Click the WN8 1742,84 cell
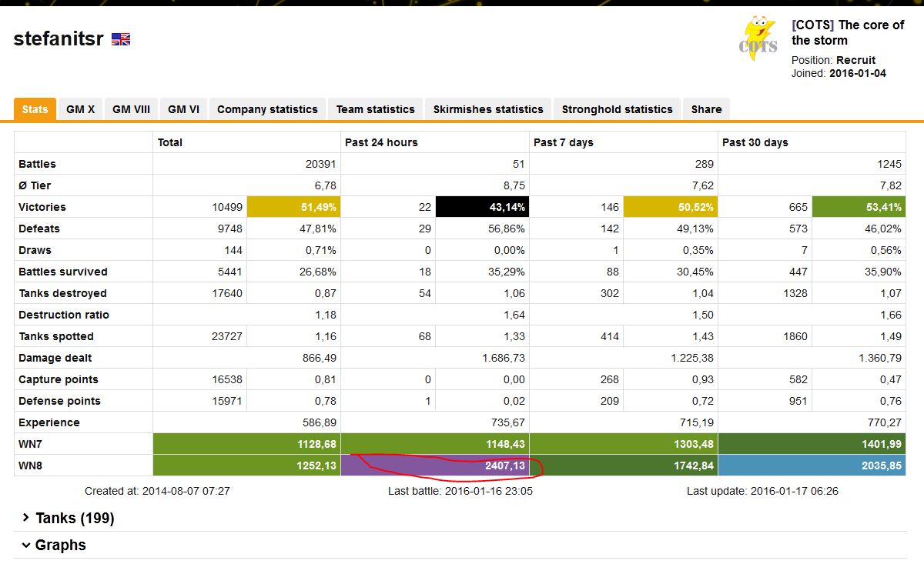The image size is (924, 574). click(x=624, y=466)
